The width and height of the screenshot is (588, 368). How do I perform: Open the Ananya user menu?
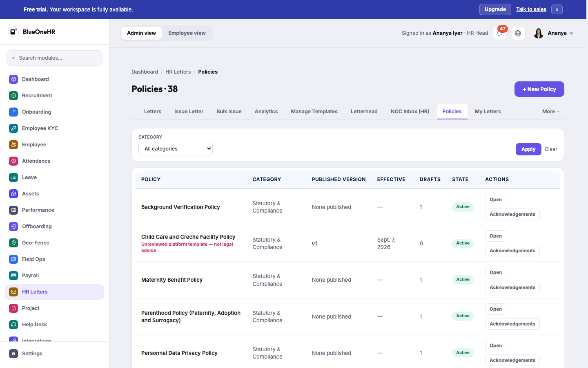tap(554, 33)
